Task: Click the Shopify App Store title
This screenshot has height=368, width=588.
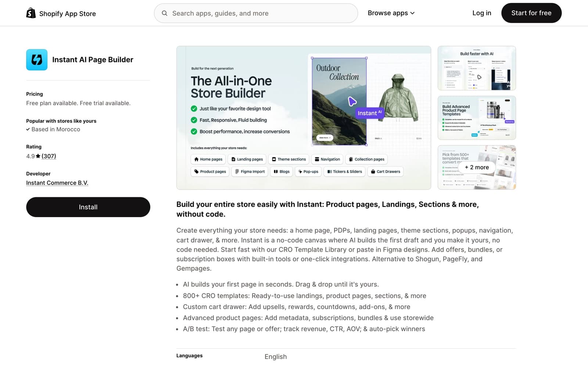Action: [68, 14]
